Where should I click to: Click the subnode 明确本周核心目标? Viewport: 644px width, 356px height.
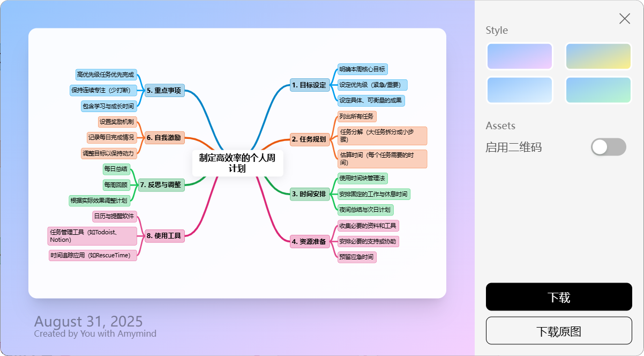click(362, 69)
